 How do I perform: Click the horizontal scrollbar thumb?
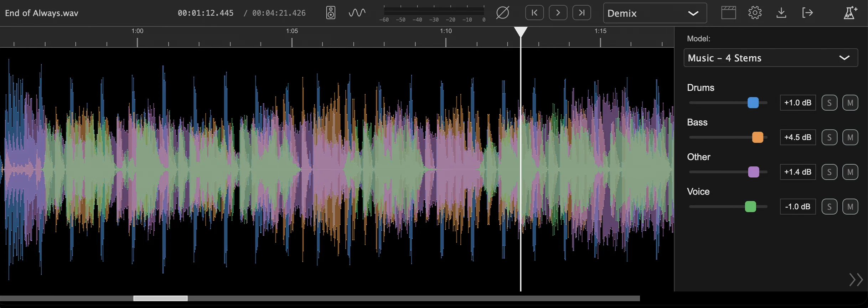[160, 298]
